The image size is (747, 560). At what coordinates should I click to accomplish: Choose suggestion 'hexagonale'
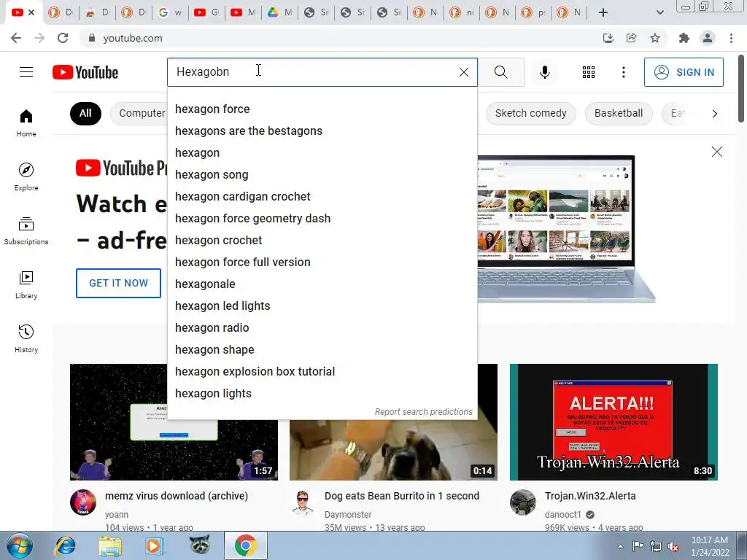tap(322, 284)
